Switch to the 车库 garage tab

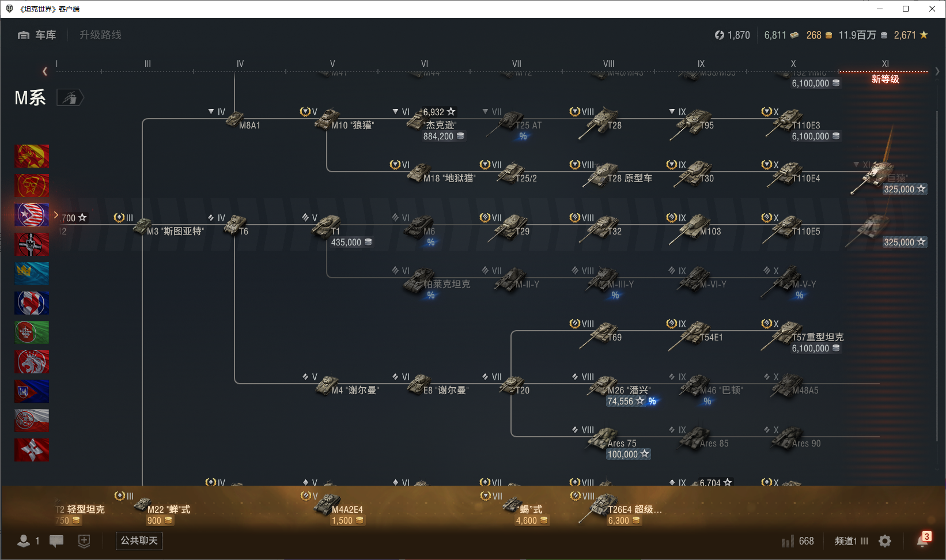point(37,35)
